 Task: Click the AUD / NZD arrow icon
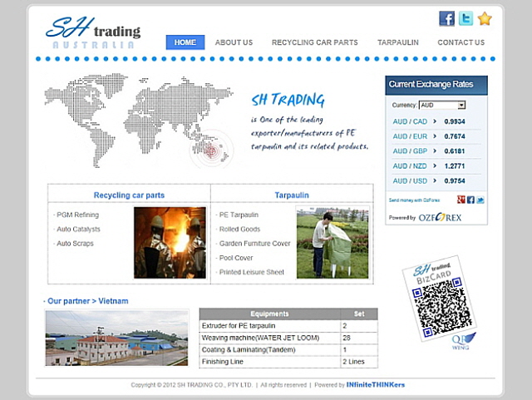(x=435, y=165)
